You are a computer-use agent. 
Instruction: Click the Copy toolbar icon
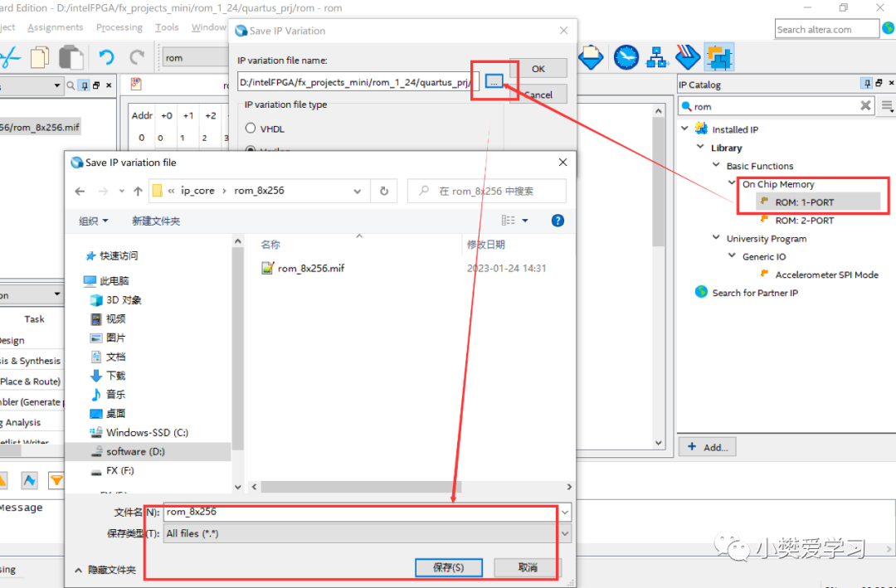(x=40, y=57)
